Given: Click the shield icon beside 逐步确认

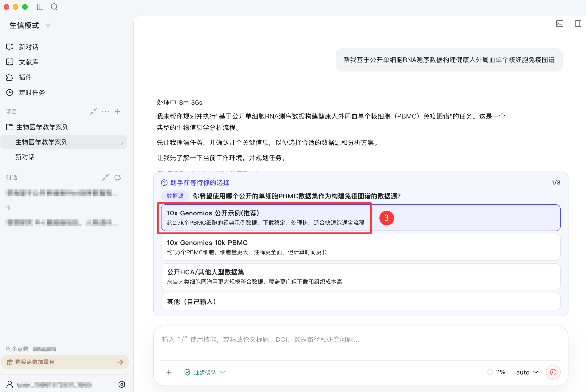Looking at the screenshot, I should click(x=187, y=372).
